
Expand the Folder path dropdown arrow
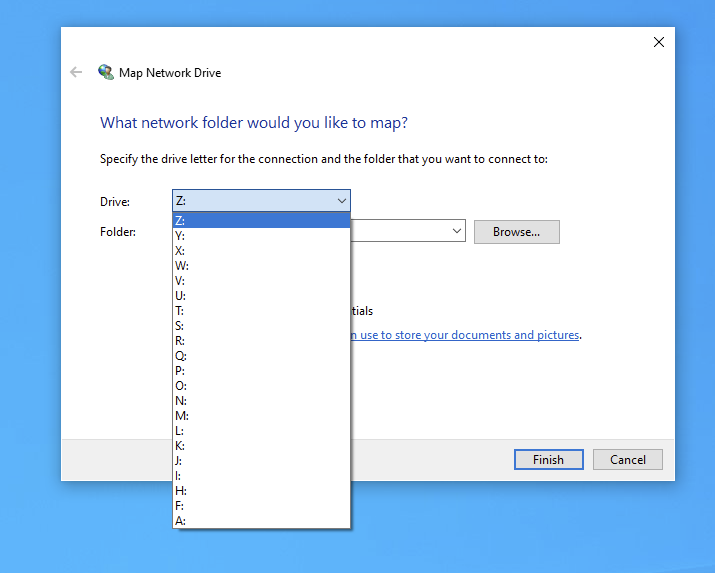[457, 231]
